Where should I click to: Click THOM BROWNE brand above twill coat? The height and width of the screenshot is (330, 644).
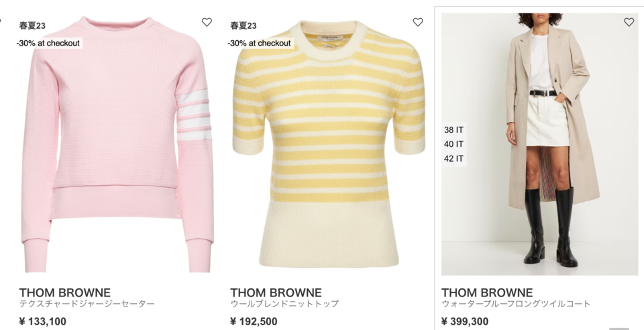point(487,292)
